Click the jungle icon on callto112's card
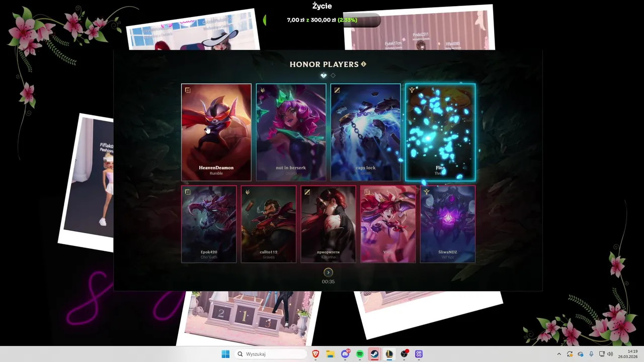The width and height of the screenshot is (644, 362). pyautogui.click(x=248, y=192)
